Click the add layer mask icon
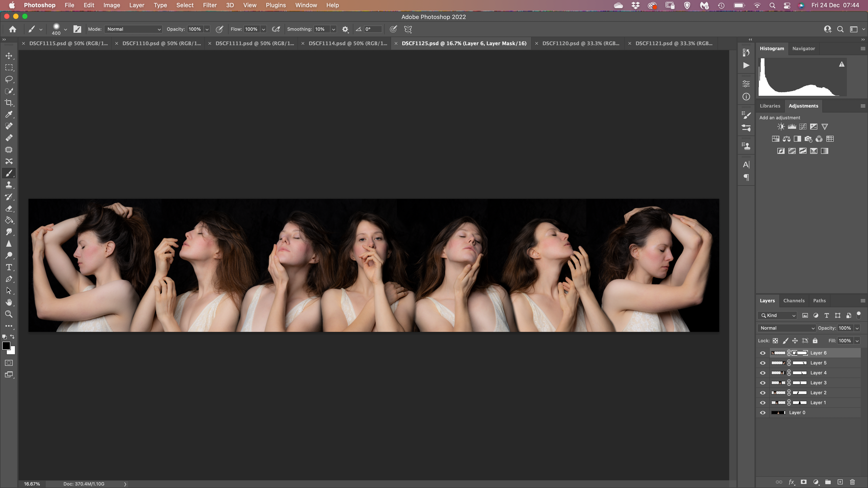The height and width of the screenshot is (488, 868). tap(804, 482)
